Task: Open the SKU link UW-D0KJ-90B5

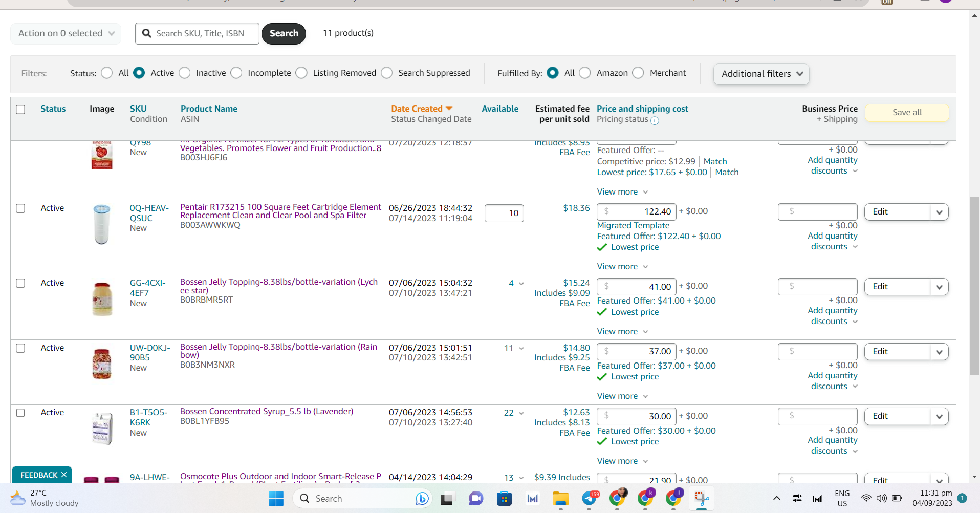Action: coord(150,352)
